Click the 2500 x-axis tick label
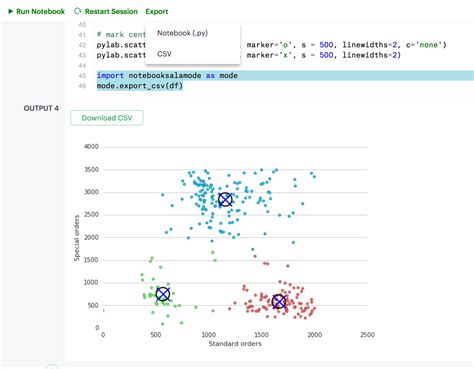The image size is (474, 369). [367, 335]
